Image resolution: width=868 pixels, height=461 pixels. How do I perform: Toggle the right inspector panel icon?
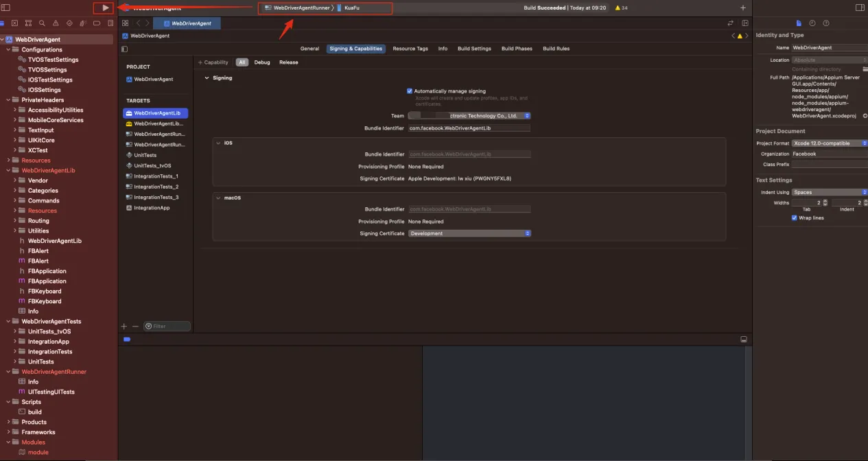click(860, 8)
